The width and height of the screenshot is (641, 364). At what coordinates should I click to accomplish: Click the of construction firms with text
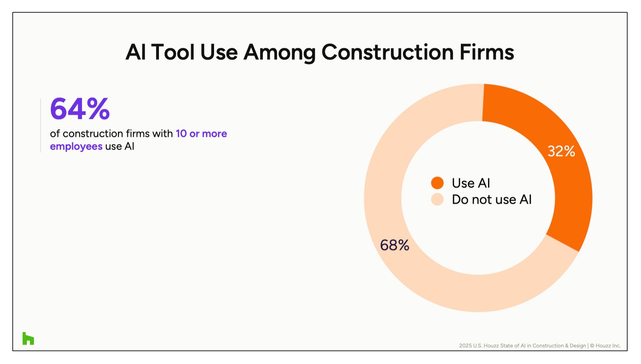click(x=111, y=134)
